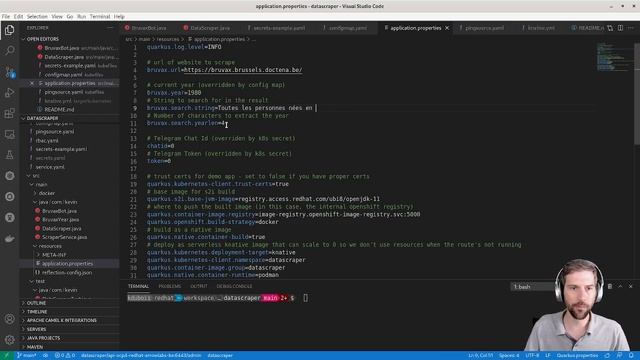Open the Source Control view icon
Screen dimensions: 640x360
9,72
